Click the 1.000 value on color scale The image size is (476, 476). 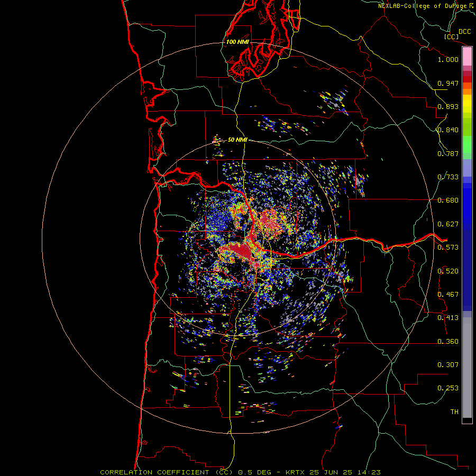tap(448, 59)
